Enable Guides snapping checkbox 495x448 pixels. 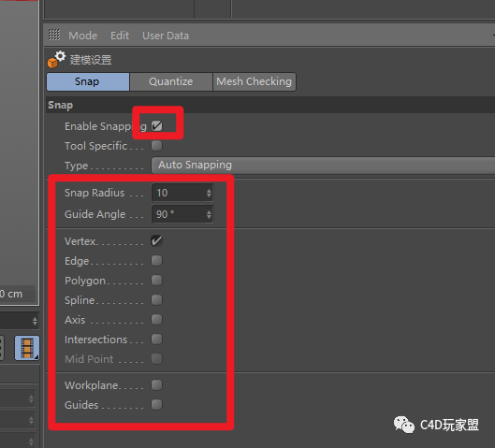click(156, 404)
